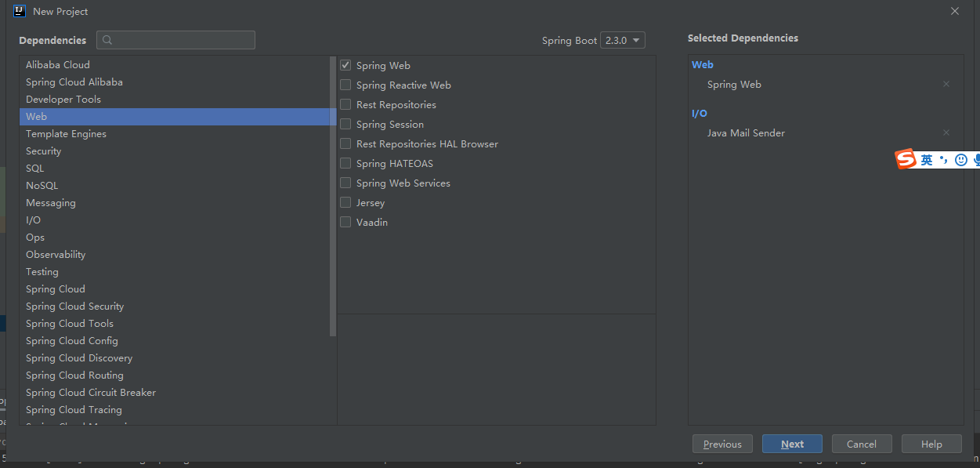Enable the Spring Session checkbox

(x=345, y=124)
